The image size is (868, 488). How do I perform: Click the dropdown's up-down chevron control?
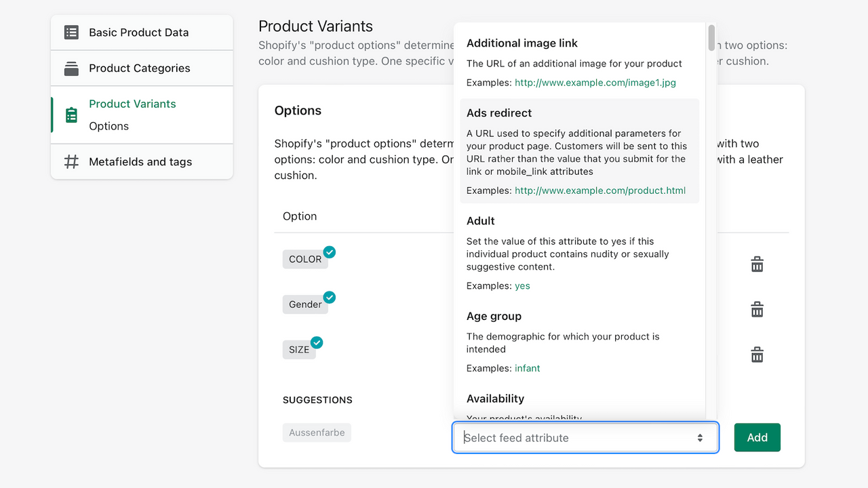click(701, 437)
